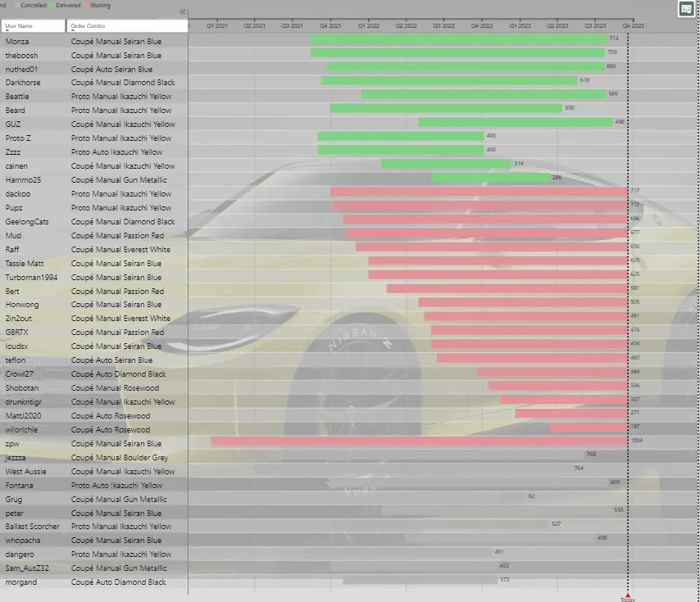Click the GUZ user name
This screenshot has height=602, width=700.
(12, 124)
